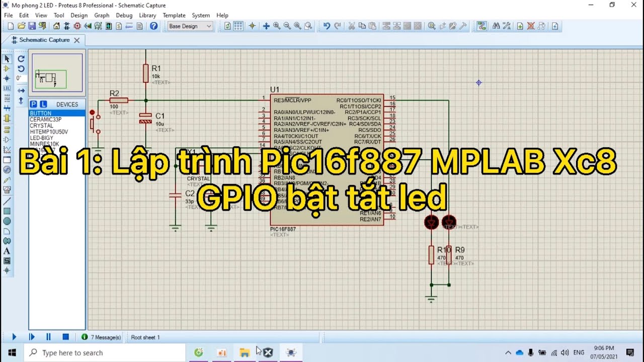This screenshot has width=644, height=362.
Task: Set false origin with crosshair icon
Action: point(252,26)
